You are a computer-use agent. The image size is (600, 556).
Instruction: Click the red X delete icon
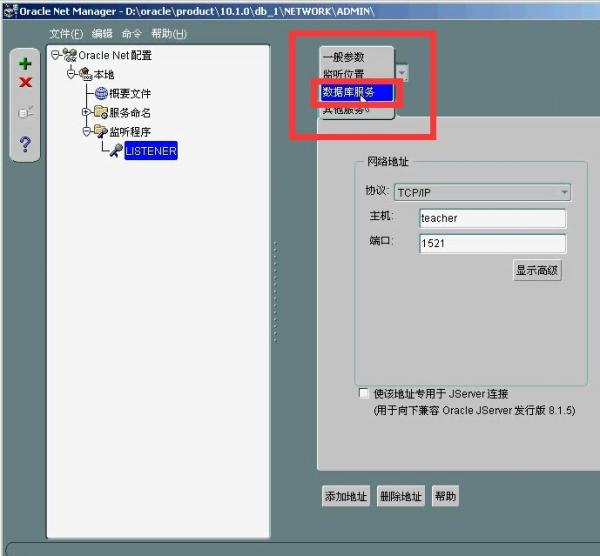(x=25, y=82)
